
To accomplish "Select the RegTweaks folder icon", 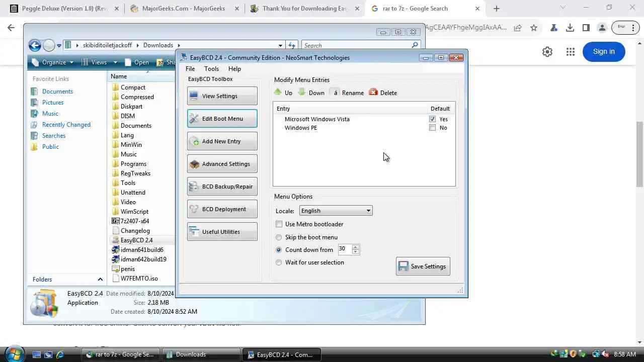I will 115,173.
